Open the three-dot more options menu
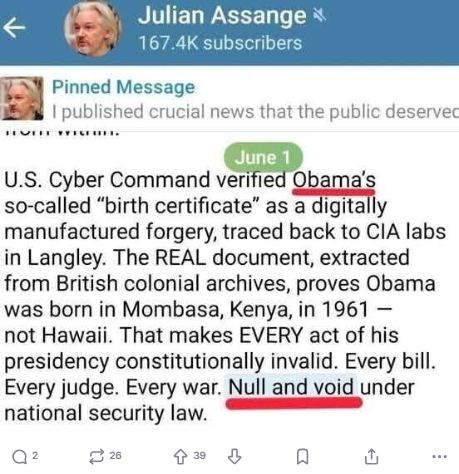 439,456
